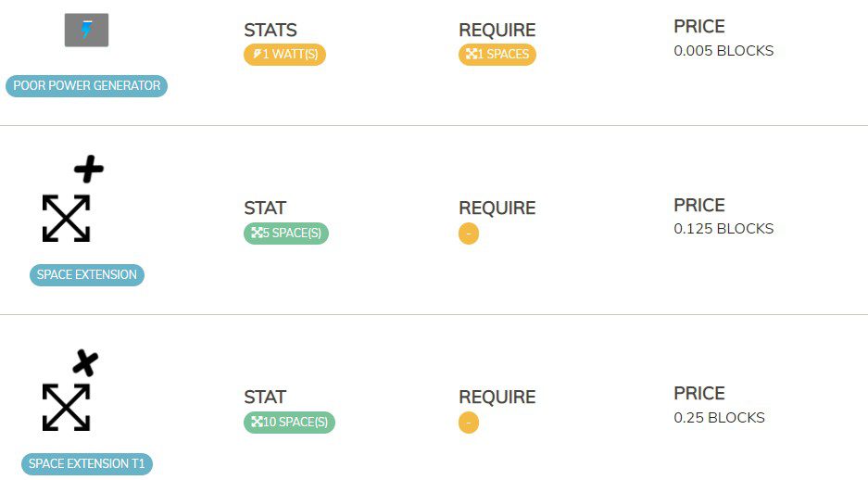The image size is (868, 480).
Task: Click Space Extension's empty requirement badge
Action: 469,234
